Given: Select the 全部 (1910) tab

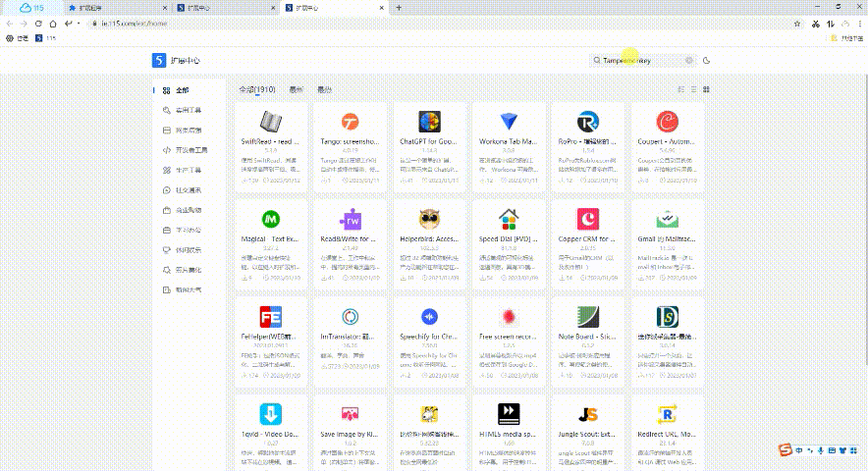Looking at the screenshot, I should 257,89.
